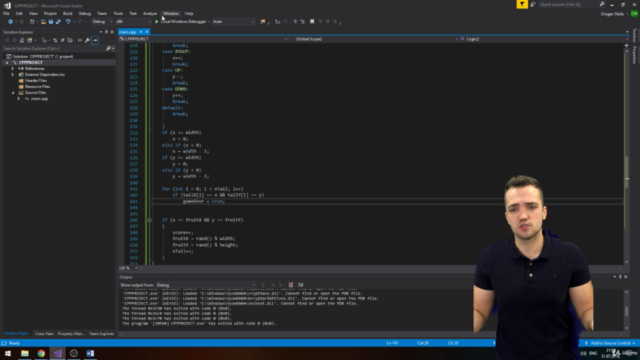Pin the Solution Explorer panel

coord(107,32)
